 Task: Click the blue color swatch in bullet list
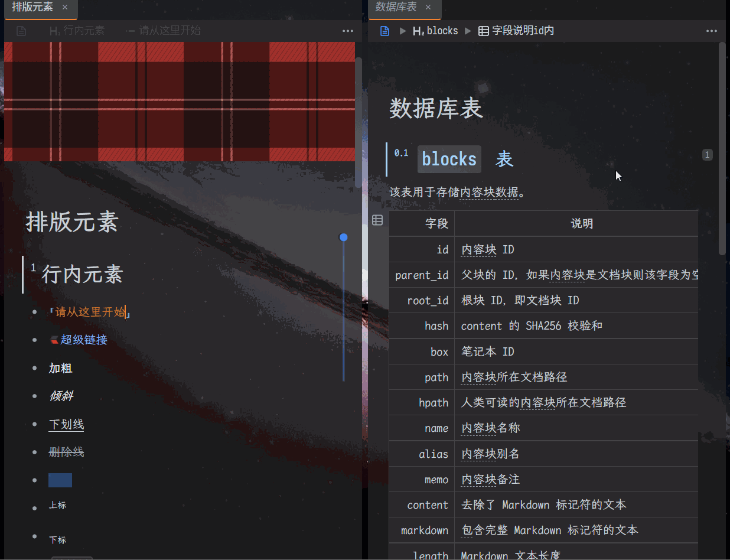[60, 480]
